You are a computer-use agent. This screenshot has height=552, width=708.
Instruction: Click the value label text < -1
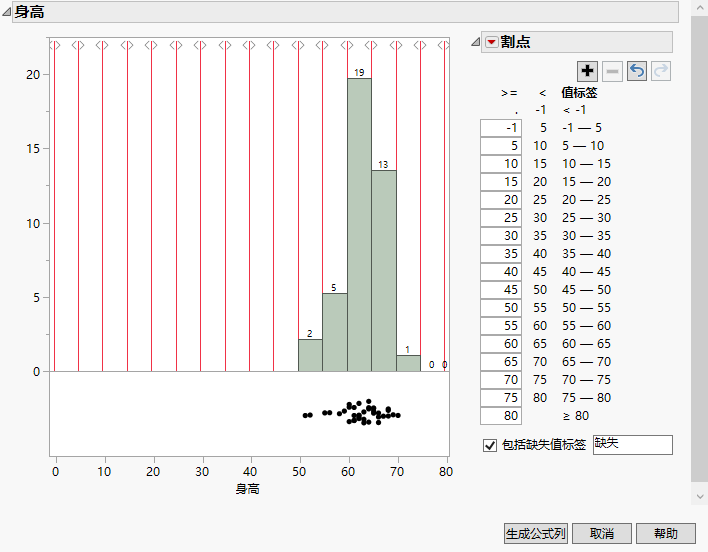pyautogui.click(x=574, y=110)
